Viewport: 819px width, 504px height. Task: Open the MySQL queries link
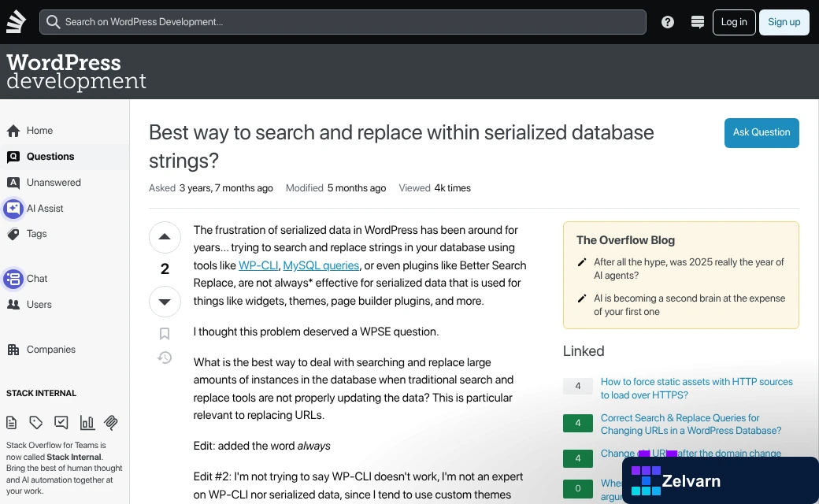tap(321, 265)
